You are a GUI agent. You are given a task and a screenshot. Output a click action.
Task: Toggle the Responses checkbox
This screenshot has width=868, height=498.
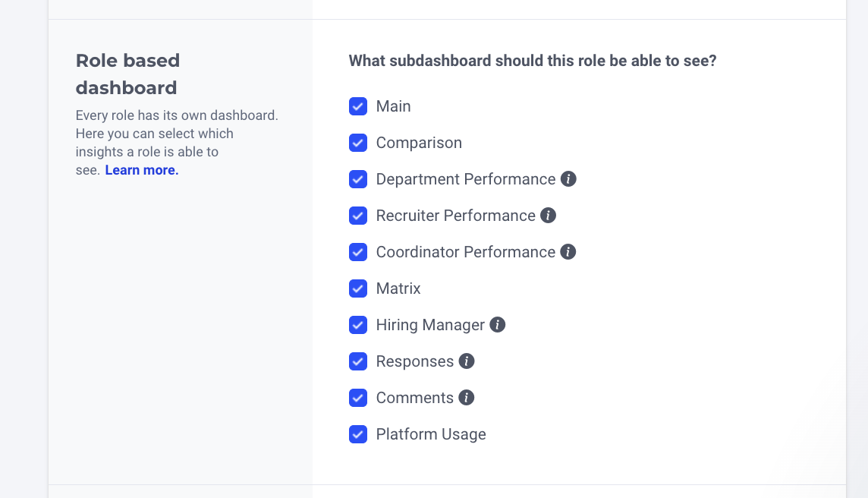tap(358, 361)
